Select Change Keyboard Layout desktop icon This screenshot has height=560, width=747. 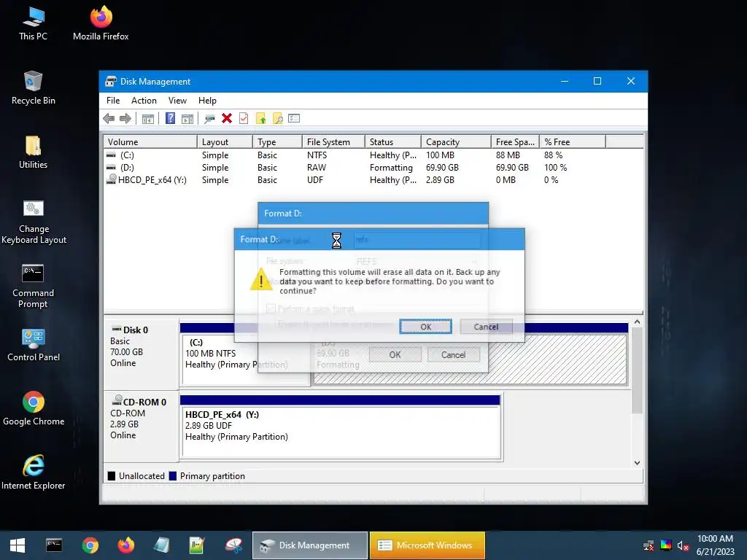[x=34, y=222]
